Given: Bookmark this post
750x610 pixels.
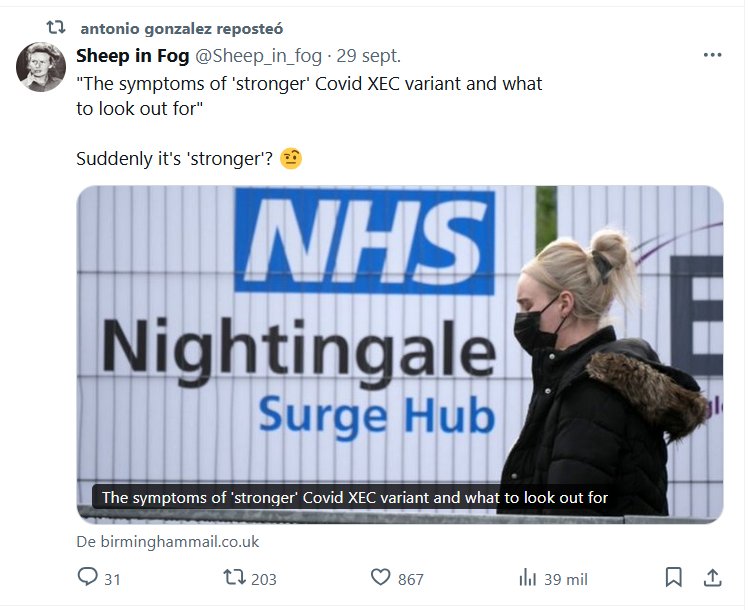Looking at the screenshot, I should pos(673,577).
